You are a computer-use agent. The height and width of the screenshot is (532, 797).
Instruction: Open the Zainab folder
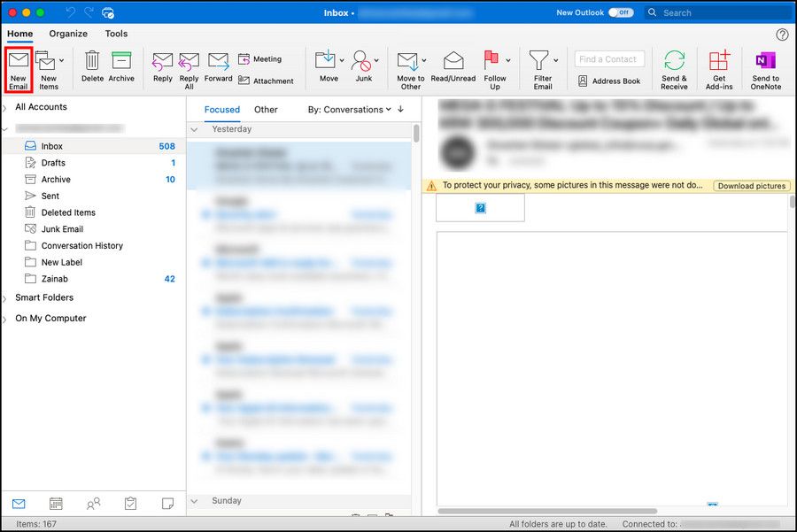click(94, 279)
